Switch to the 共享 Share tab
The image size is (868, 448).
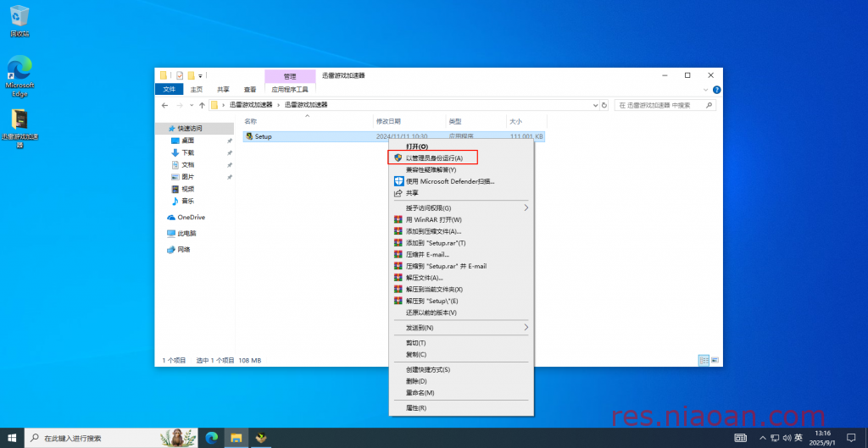click(223, 90)
